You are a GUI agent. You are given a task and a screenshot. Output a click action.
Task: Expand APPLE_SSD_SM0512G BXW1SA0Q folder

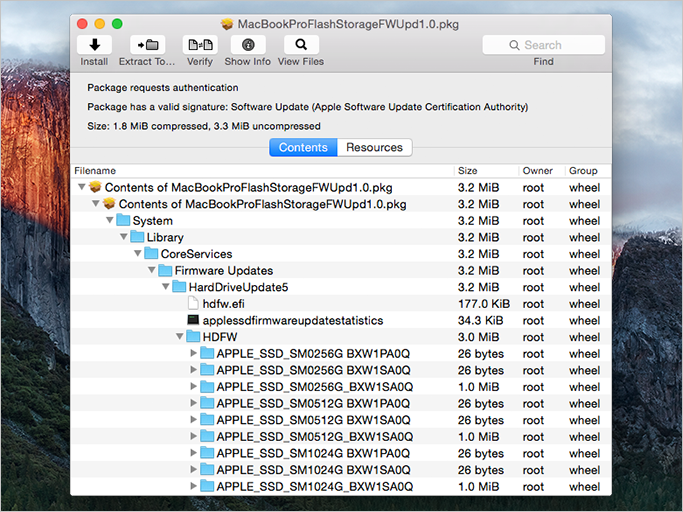(x=193, y=419)
